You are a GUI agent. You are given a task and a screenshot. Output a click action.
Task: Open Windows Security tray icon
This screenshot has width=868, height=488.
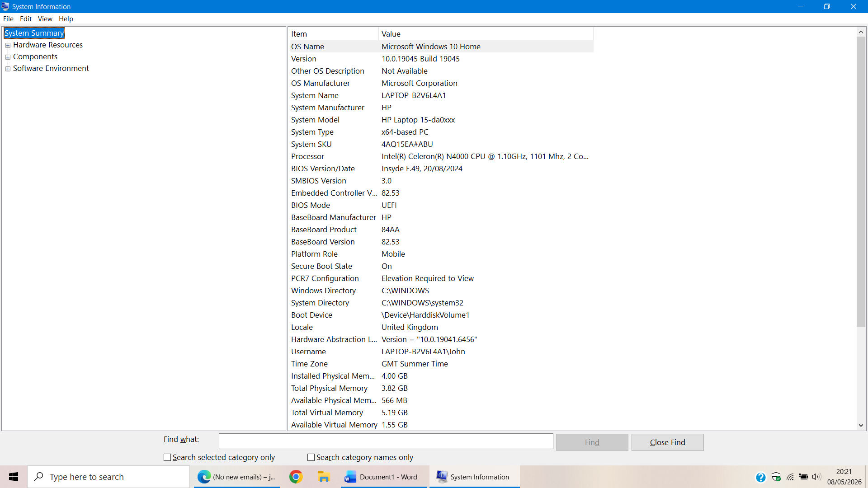pyautogui.click(x=776, y=477)
